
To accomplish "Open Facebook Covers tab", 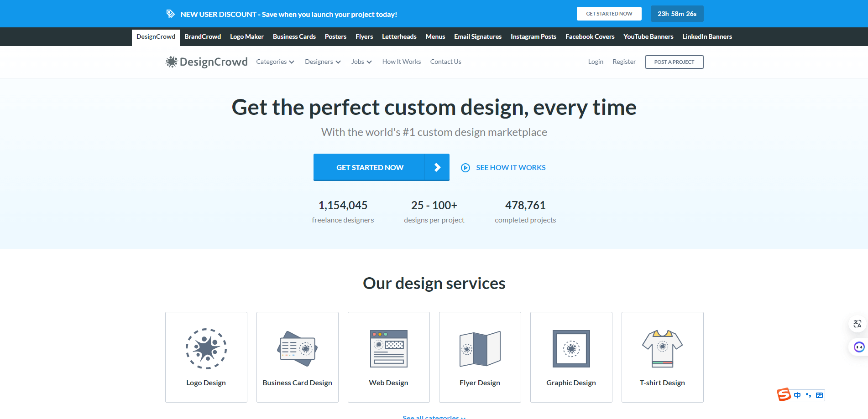I will coord(590,37).
